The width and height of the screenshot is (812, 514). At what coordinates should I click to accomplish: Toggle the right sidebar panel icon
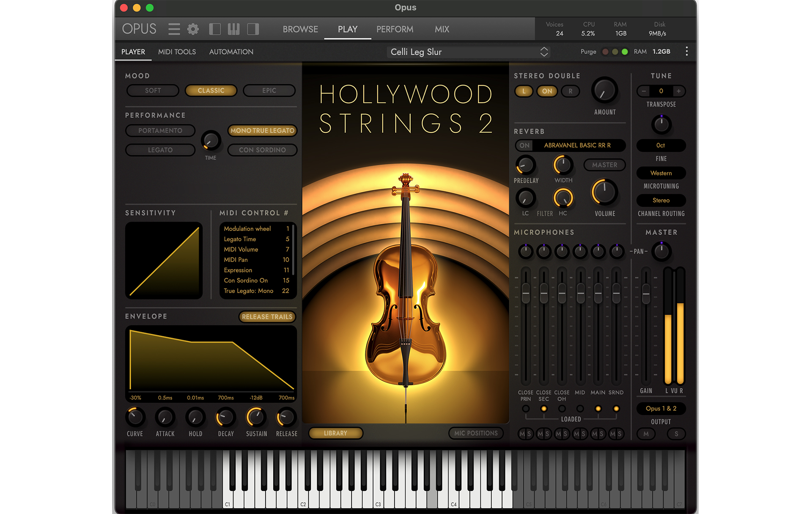[253, 29]
